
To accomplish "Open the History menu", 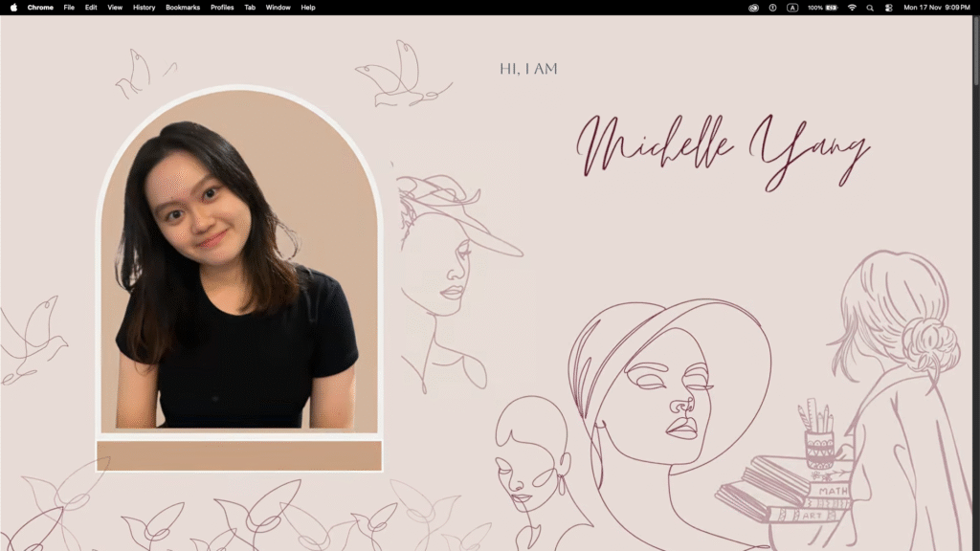I will tap(144, 7).
